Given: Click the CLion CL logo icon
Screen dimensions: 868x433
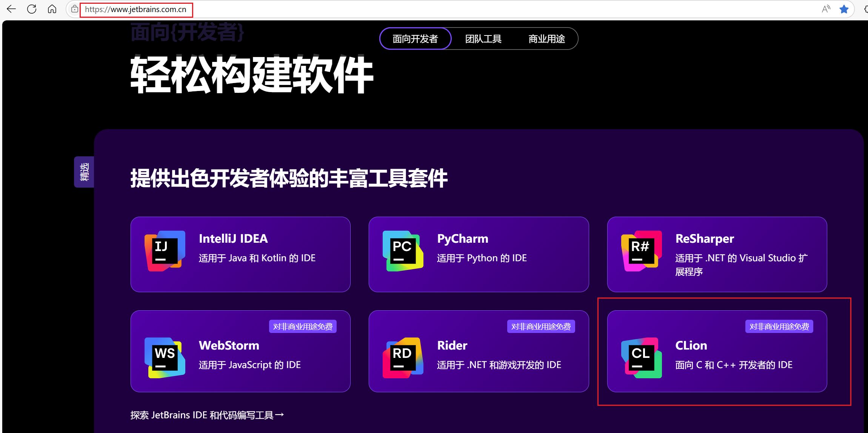Looking at the screenshot, I should (642, 357).
